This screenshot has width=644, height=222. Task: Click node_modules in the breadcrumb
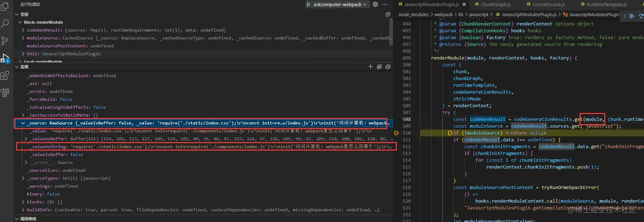pyautogui.click(x=414, y=14)
